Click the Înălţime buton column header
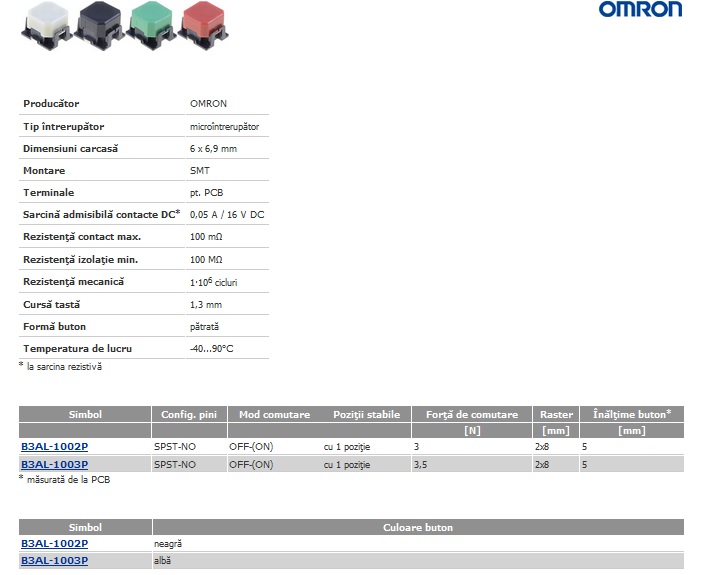Screen dimensions: 714x575 632,414
